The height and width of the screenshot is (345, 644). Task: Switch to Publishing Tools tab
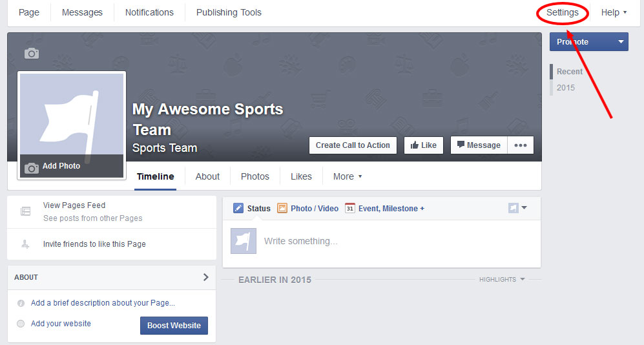pyautogui.click(x=229, y=12)
